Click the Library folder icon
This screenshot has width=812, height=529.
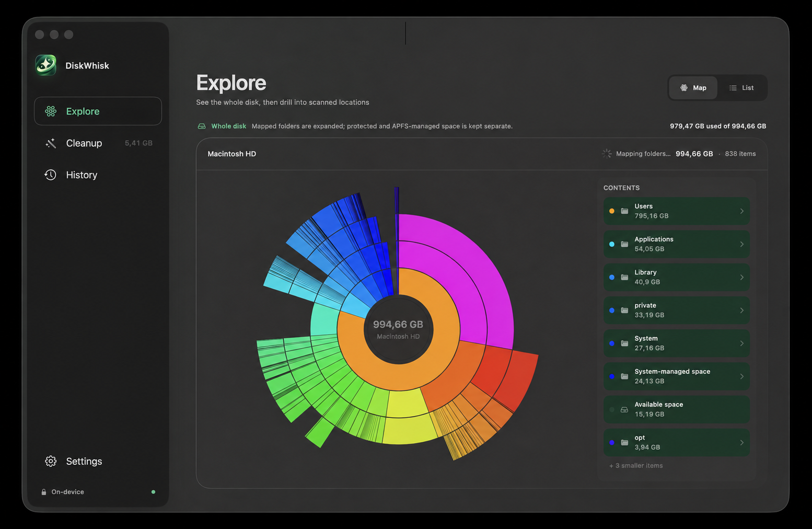(x=624, y=277)
